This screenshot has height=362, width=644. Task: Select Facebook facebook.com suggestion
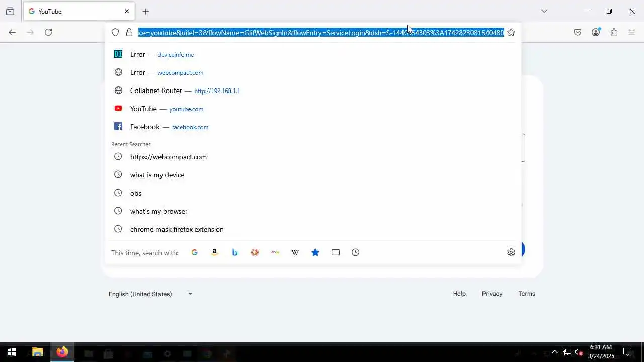coord(313,127)
